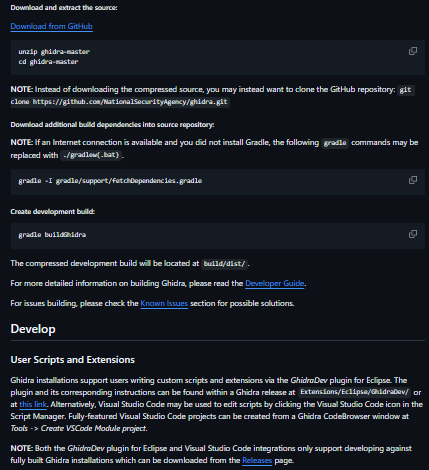Click the Extensions/Eclipse/GhidraDev/ path snippet
The height and width of the screenshot is (470, 429).
tap(354, 392)
